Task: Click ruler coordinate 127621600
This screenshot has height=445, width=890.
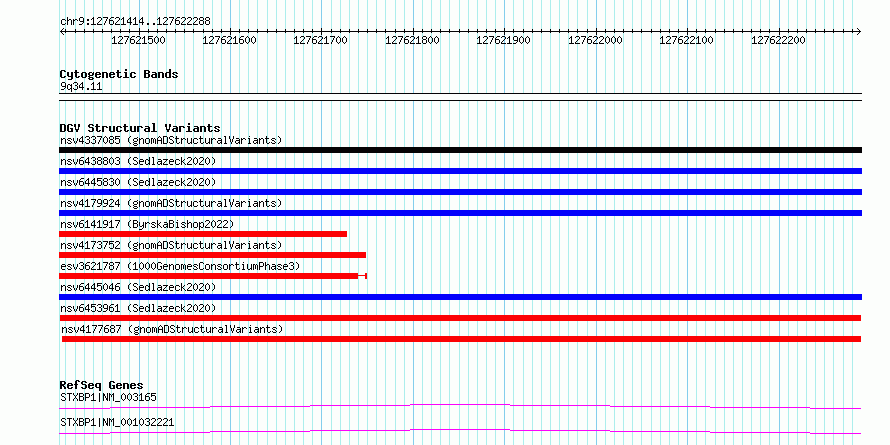Action: pyautogui.click(x=229, y=40)
